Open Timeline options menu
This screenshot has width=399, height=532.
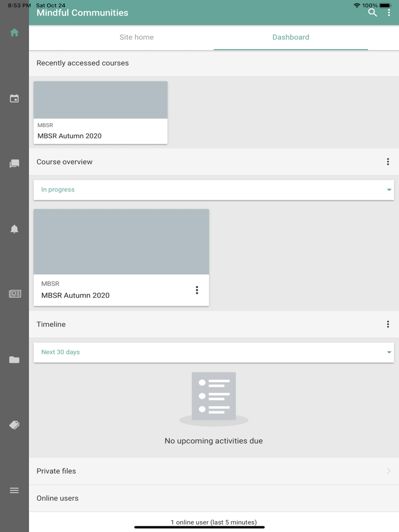coord(388,324)
